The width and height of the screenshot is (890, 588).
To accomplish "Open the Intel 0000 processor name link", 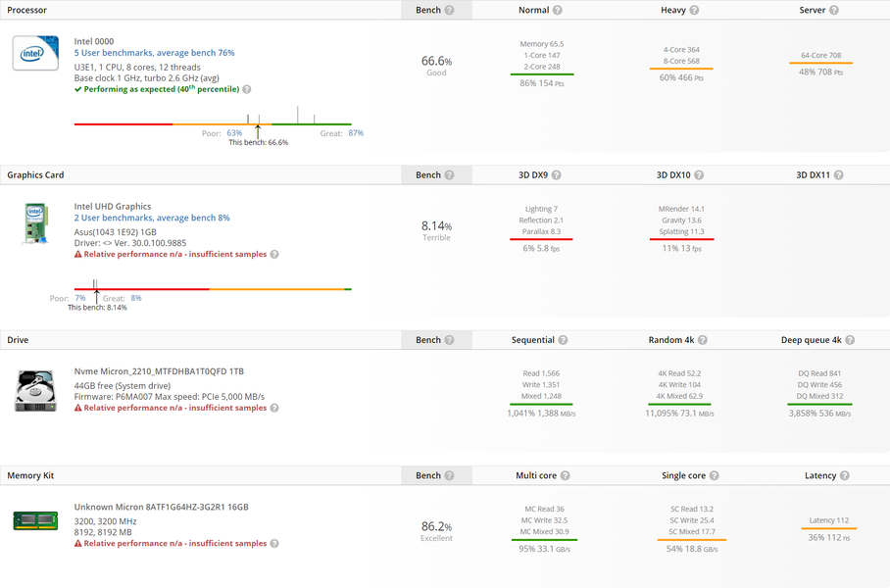I will [95, 41].
